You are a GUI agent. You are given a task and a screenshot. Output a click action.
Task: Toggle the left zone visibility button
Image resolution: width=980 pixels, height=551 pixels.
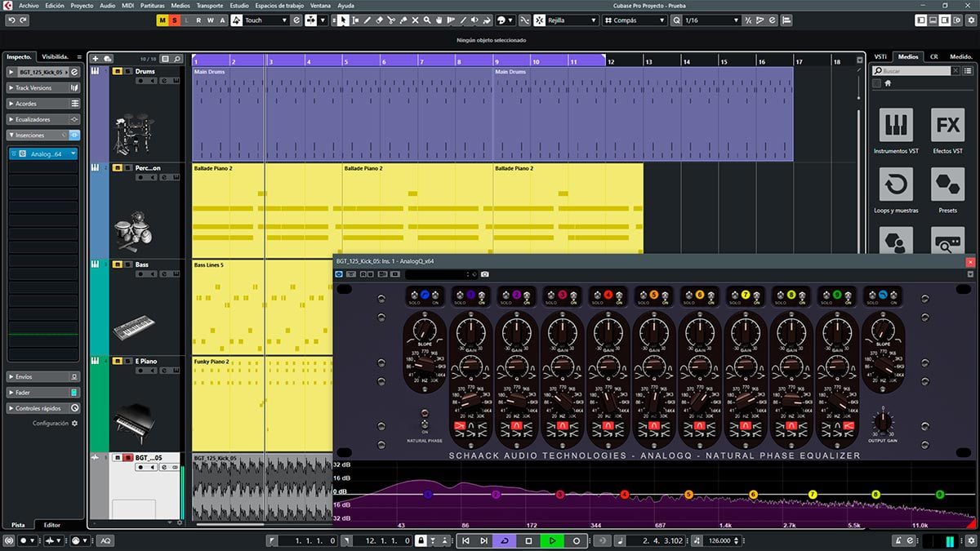921,20
